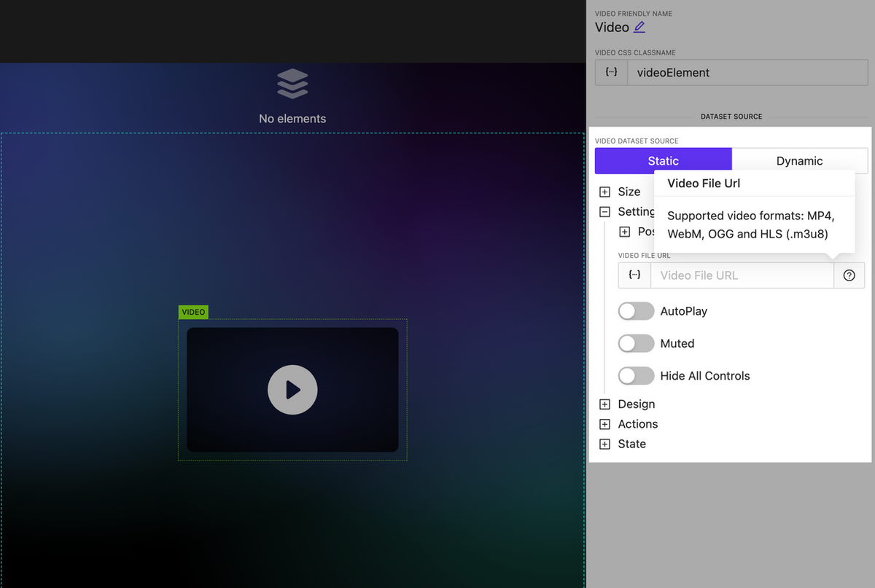
Task: Turn on the Muted switch
Action: pyautogui.click(x=636, y=343)
